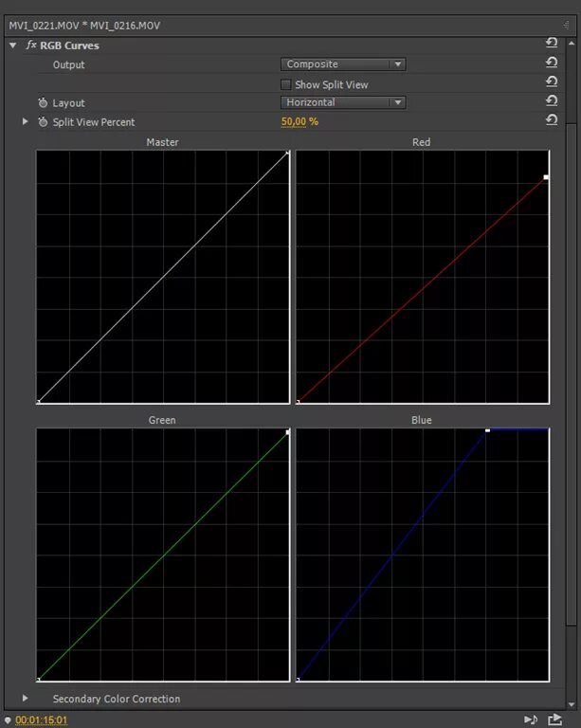
Task: Open the Layout Horizontal dropdown
Action: [343, 102]
